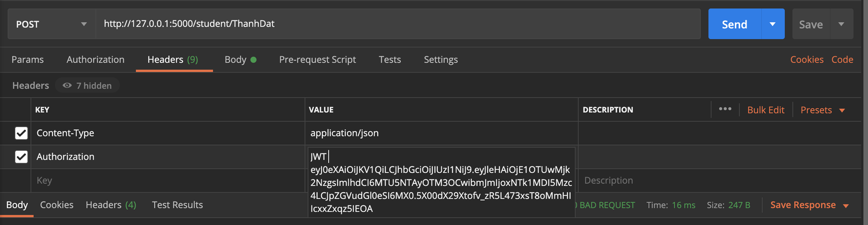Click the Send request button

pyautogui.click(x=734, y=24)
